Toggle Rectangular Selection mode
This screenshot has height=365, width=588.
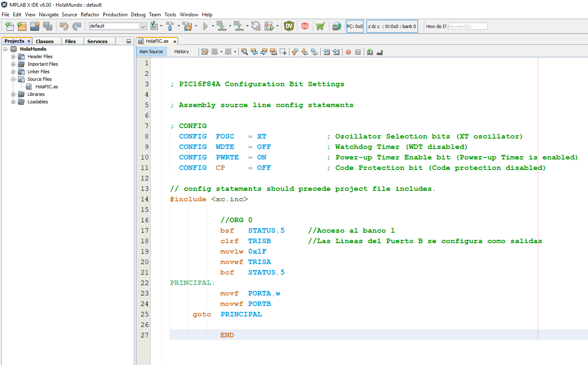(283, 52)
